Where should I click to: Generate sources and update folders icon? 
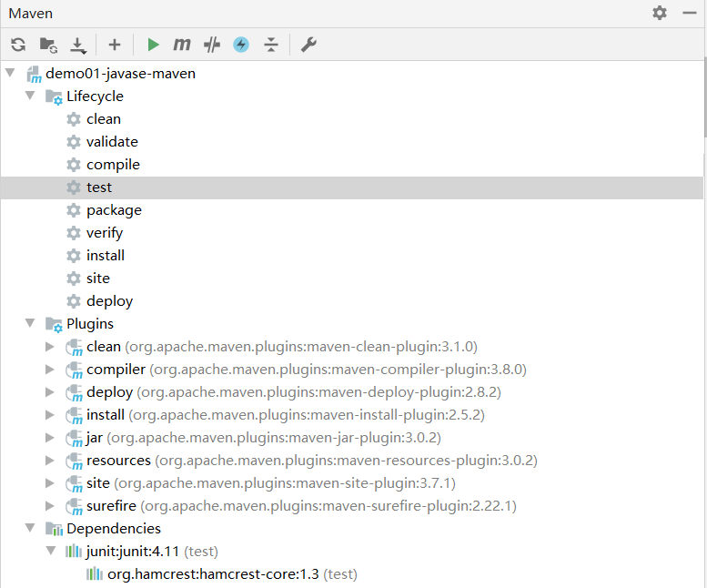48,46
